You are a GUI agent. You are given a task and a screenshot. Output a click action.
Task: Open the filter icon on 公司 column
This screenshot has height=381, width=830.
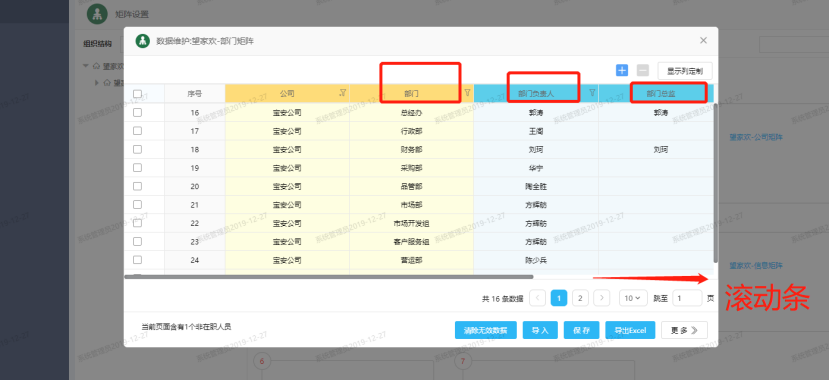pos(342,93)
